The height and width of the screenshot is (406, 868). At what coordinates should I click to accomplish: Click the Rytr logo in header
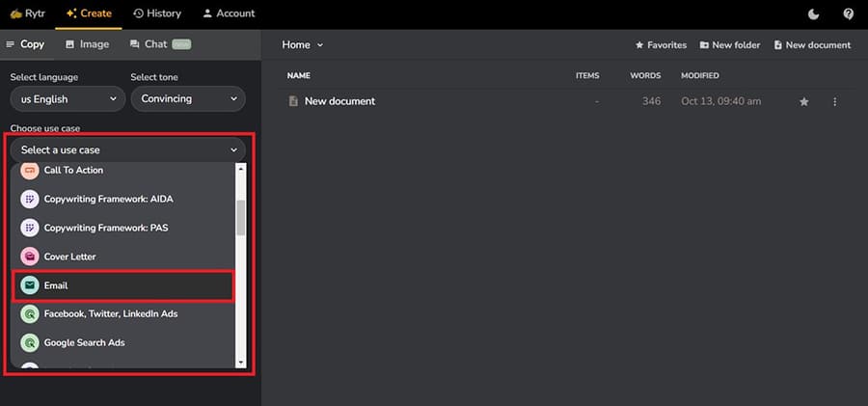[28, 14]
